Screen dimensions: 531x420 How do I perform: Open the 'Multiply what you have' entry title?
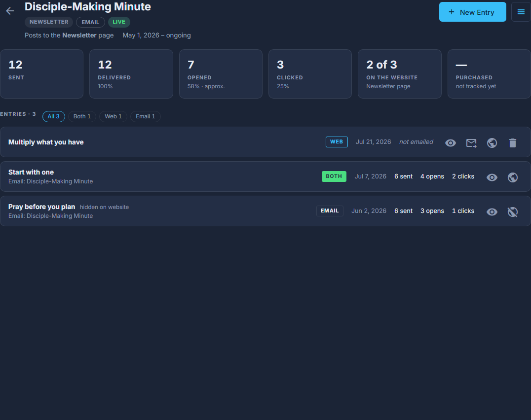pos(46,142)
